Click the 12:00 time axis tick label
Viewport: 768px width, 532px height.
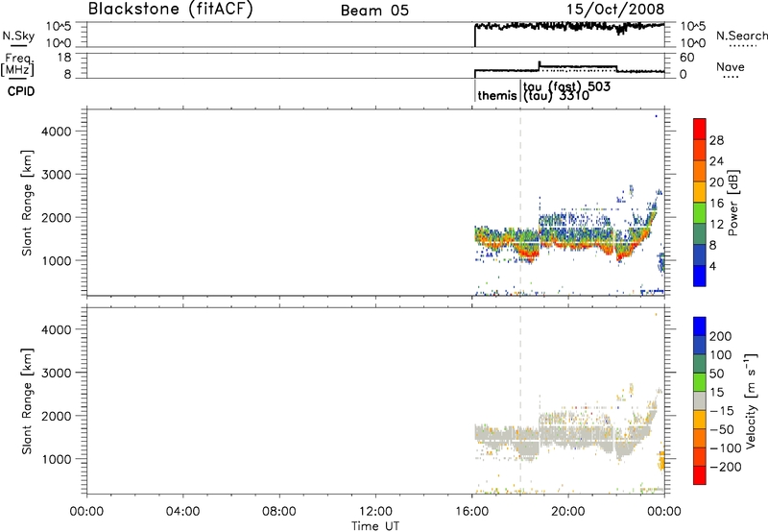pyautogui.click(x=375, y=512)
